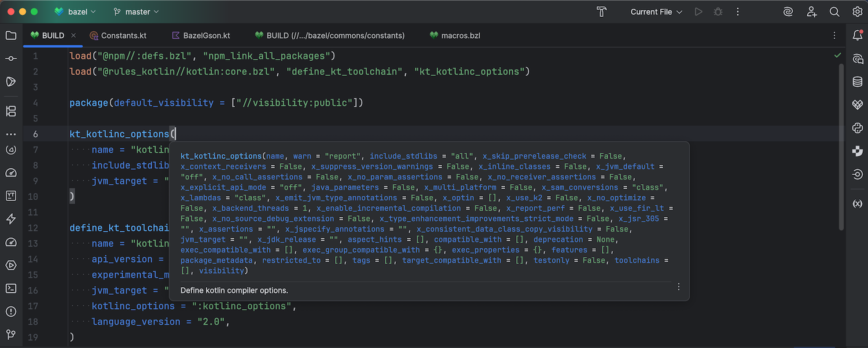The height and width of the screenshot is (348, 868).
Task: Open Code With Me add-user icon
Action: [811, 12]
